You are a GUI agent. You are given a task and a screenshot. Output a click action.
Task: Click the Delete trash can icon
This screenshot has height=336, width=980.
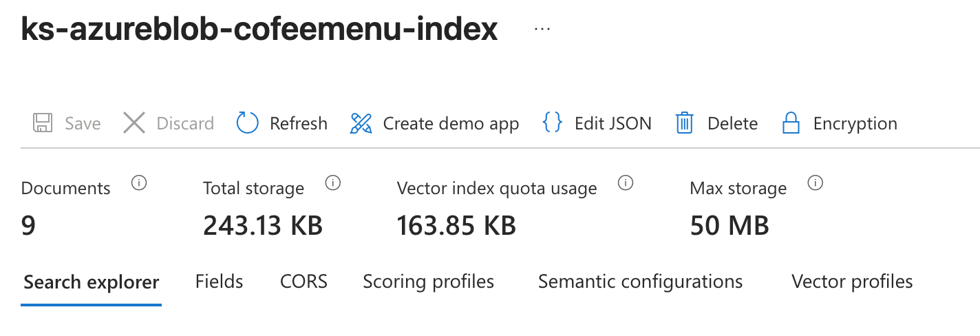[684, 123]
